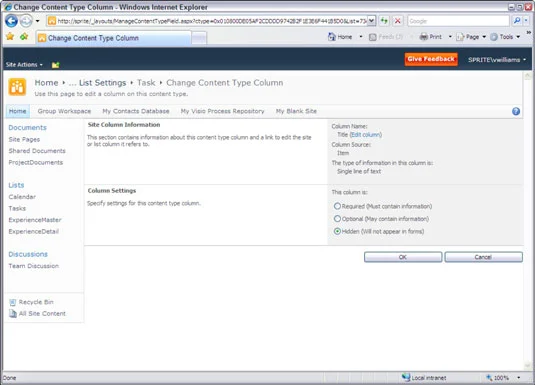This screenshot has height=385, width=535.
Task: Open the Site Actions menu
Action: click(24, 65)
